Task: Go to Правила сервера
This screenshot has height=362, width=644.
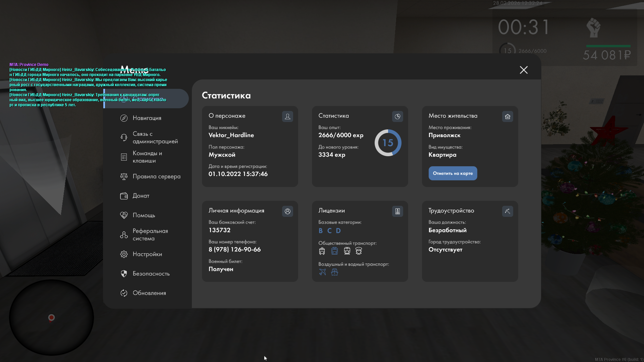Action: click(x=156, y=176)
